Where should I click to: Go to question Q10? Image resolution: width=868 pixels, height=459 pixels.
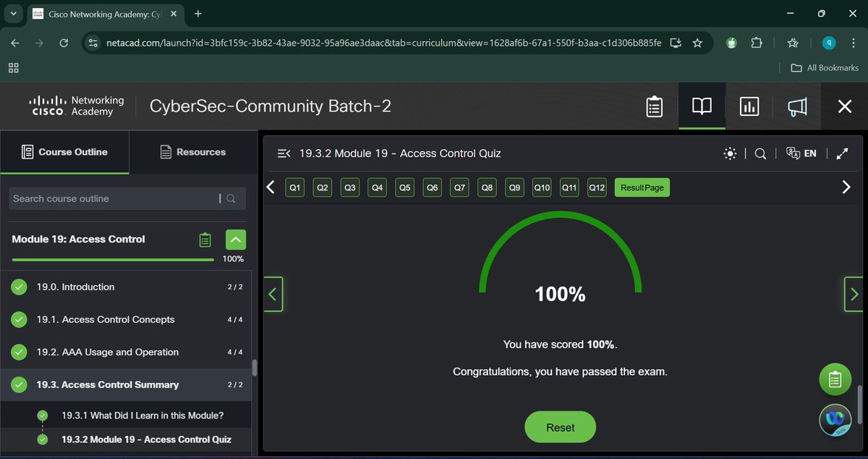click(542, 188)
